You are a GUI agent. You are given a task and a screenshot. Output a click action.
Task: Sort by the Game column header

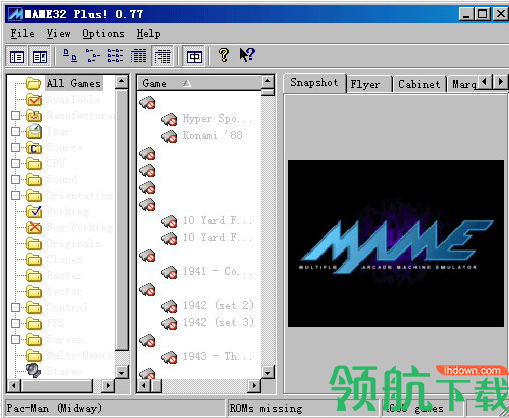(x=199, y=83)
